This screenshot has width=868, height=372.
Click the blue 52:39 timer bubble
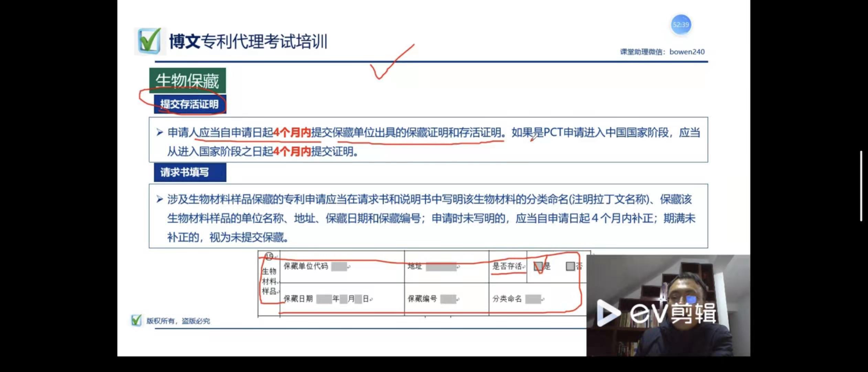(681, 24)
